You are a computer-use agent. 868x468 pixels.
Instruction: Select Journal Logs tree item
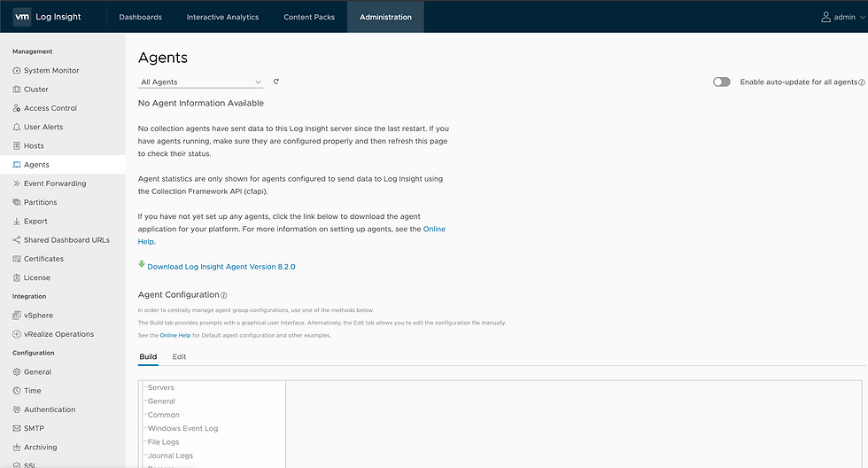tap(170, 456)
